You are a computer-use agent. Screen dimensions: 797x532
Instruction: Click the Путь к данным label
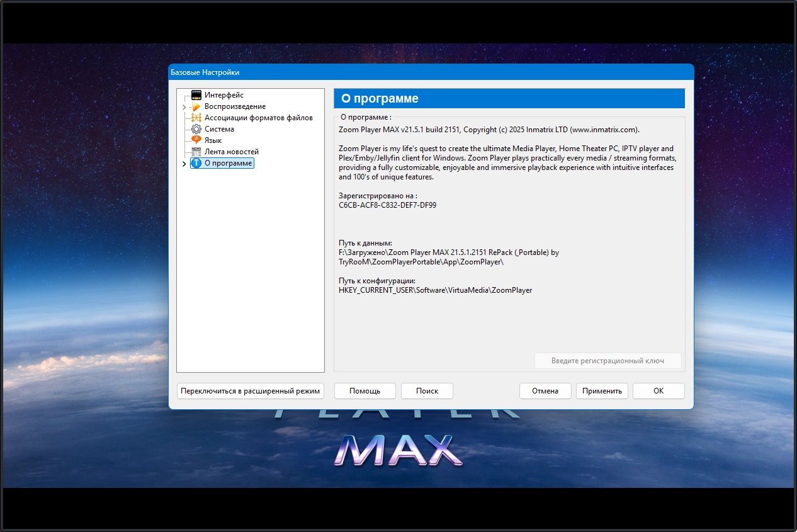(x=365, y=243)
